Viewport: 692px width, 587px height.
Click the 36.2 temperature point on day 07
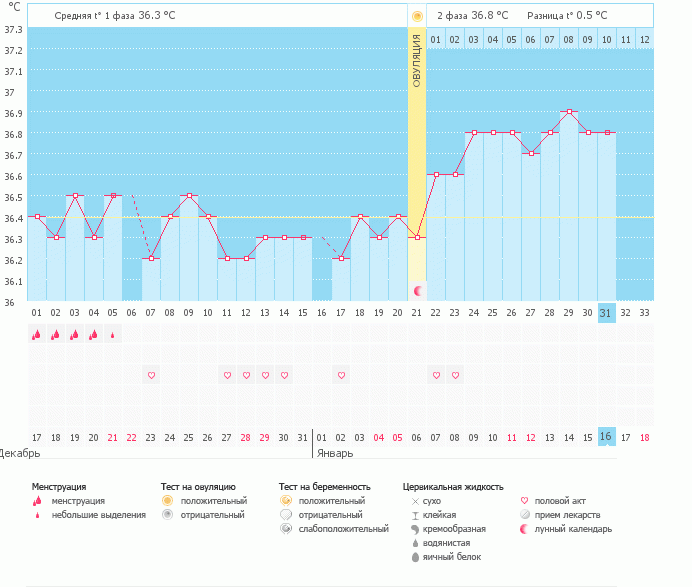(151, 259)
